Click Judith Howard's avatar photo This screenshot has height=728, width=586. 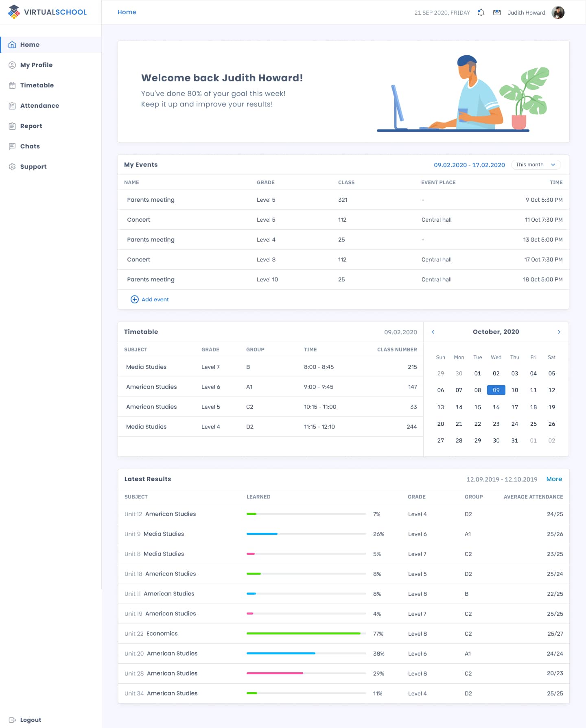tap(558, 13)
